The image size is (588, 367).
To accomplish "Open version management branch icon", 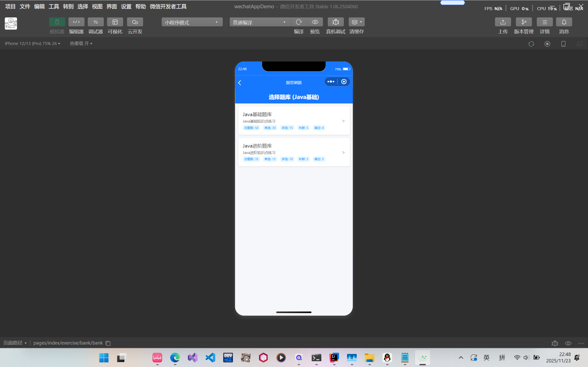I will click(524, 22).
